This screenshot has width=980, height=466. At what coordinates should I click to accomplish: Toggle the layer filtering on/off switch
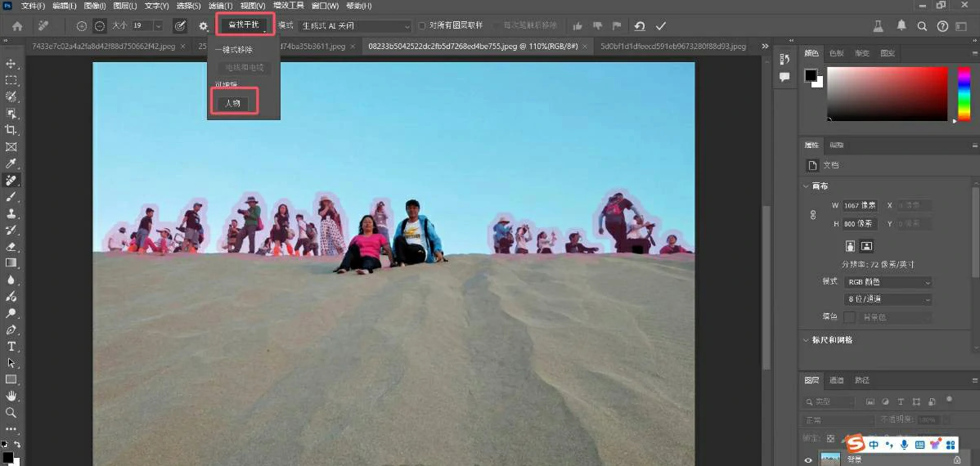(x=950, y=398)
